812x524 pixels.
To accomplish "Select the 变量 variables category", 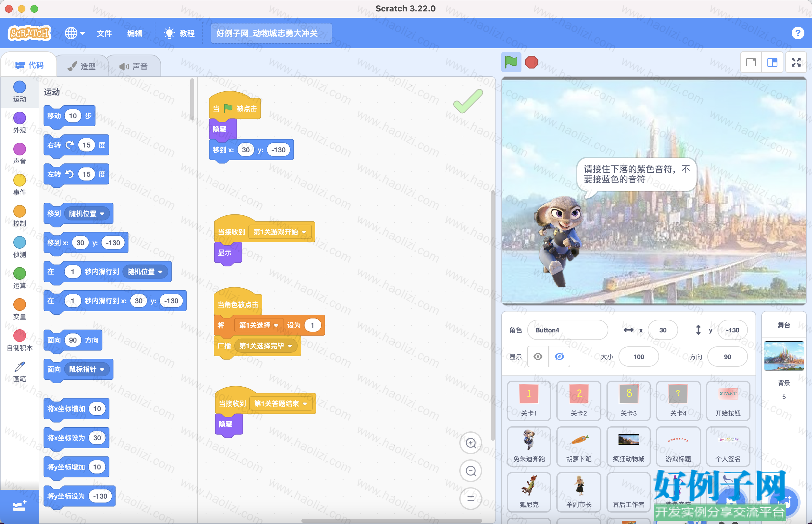I will (19, 309).
